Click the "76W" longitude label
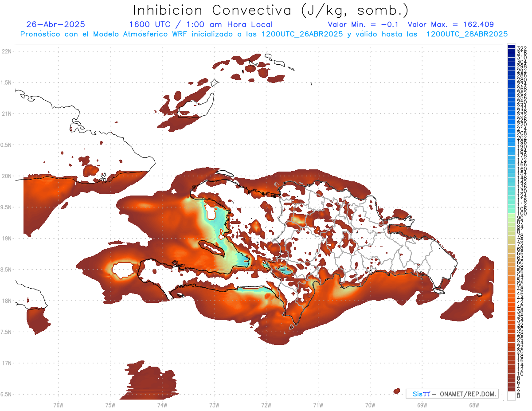 click(58, 405)
